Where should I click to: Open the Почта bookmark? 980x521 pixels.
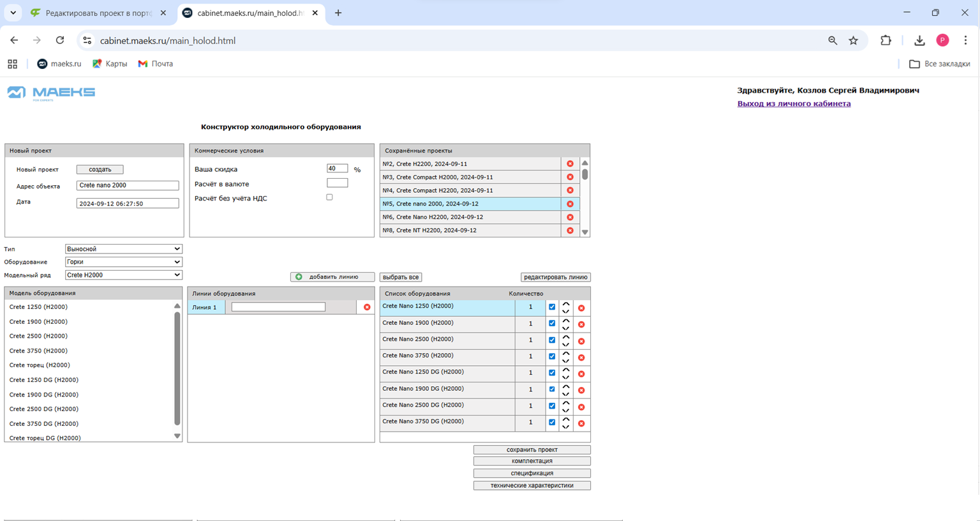point(156,64)
